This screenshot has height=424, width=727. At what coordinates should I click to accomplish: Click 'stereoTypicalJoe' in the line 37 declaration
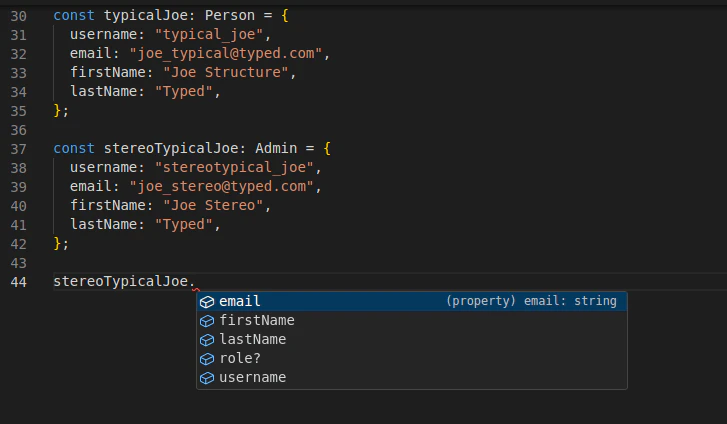click(171, 148)
